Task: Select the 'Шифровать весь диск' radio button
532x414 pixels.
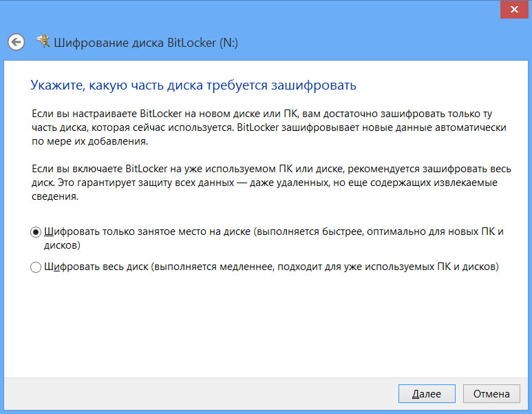Action: coord(36,267)
